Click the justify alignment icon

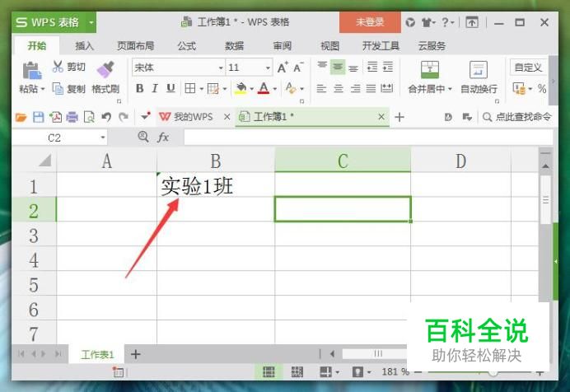click(371, 88)
